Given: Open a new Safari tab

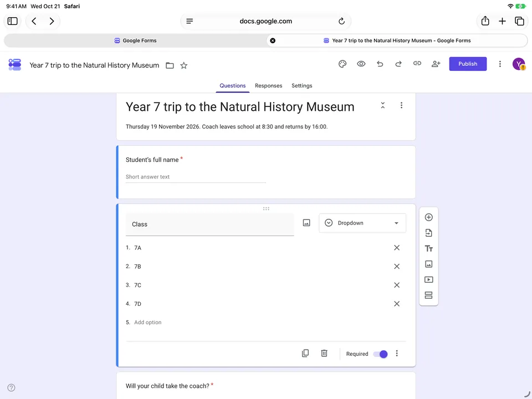Looking at the screenshot, I should tap(502, 21).
